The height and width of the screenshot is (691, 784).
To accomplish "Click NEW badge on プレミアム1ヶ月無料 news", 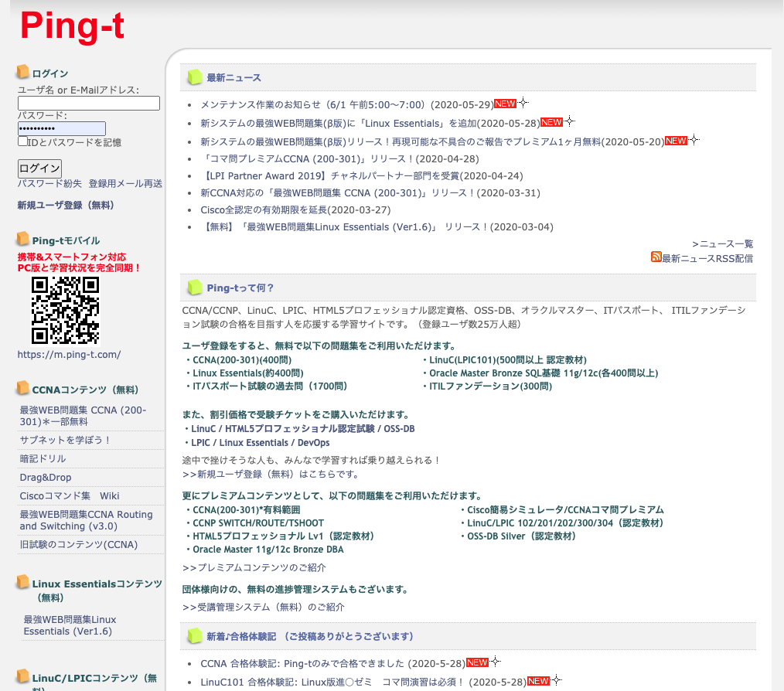I will [676, 141].
